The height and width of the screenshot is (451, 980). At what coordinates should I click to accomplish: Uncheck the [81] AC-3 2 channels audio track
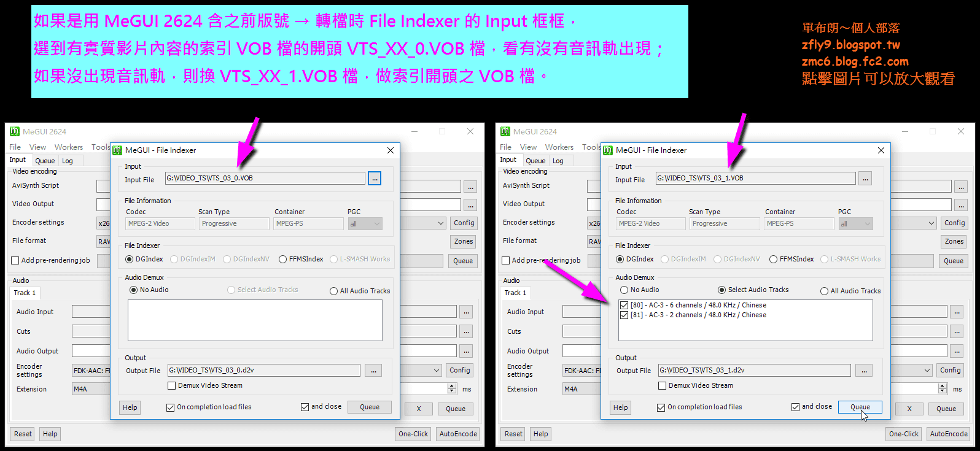point(624,315)
